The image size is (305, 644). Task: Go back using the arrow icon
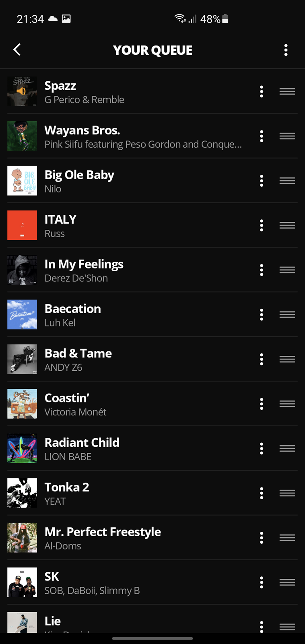point(17,50)
